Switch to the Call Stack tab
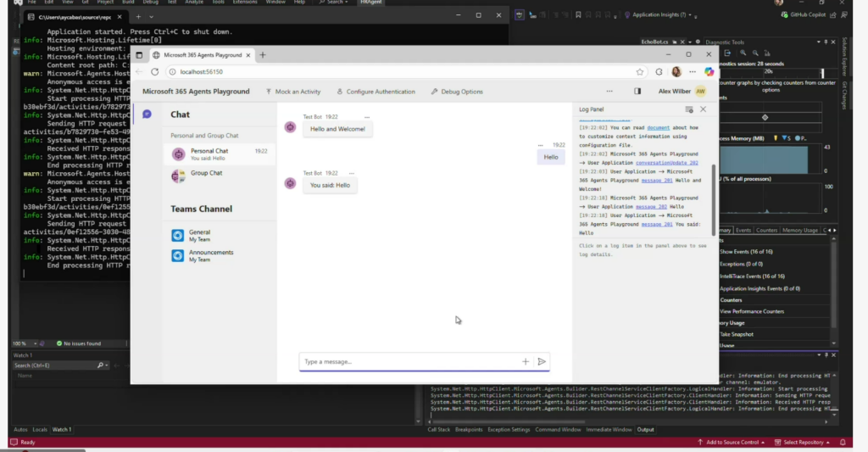The image size is (868, 452). point(438,429)
